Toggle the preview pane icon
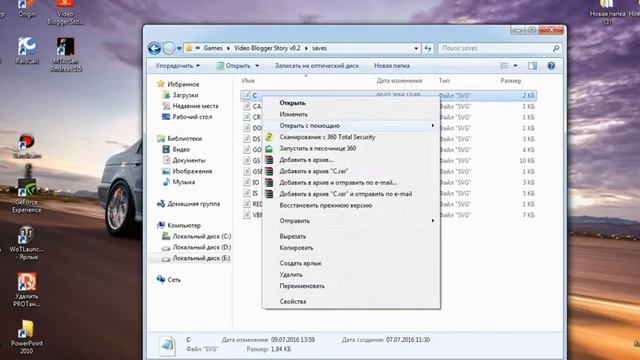 click(533, 66)
